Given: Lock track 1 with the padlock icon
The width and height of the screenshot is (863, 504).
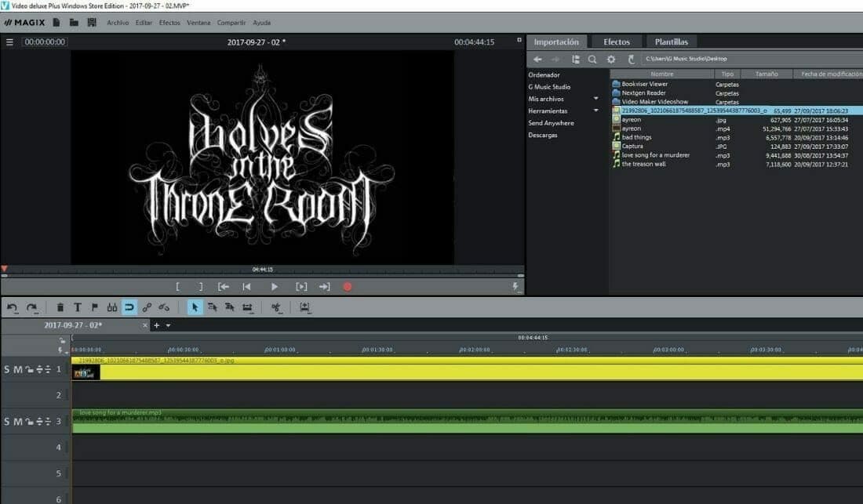Looking at the screenshot, I should tap(28, 369).
